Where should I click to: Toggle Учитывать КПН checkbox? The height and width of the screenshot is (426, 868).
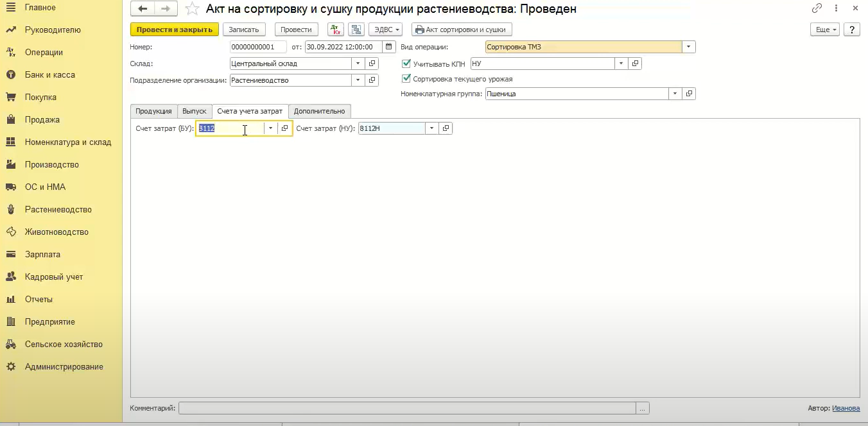click(406, 64)
